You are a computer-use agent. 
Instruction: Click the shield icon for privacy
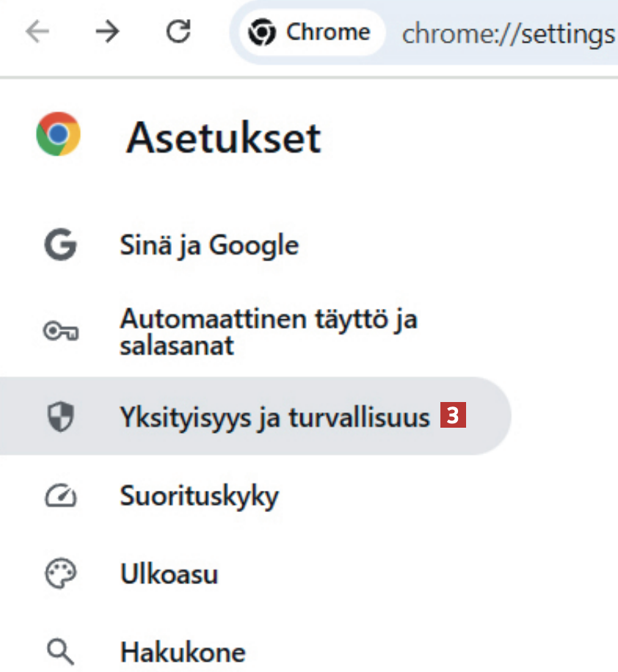point(60,417)
